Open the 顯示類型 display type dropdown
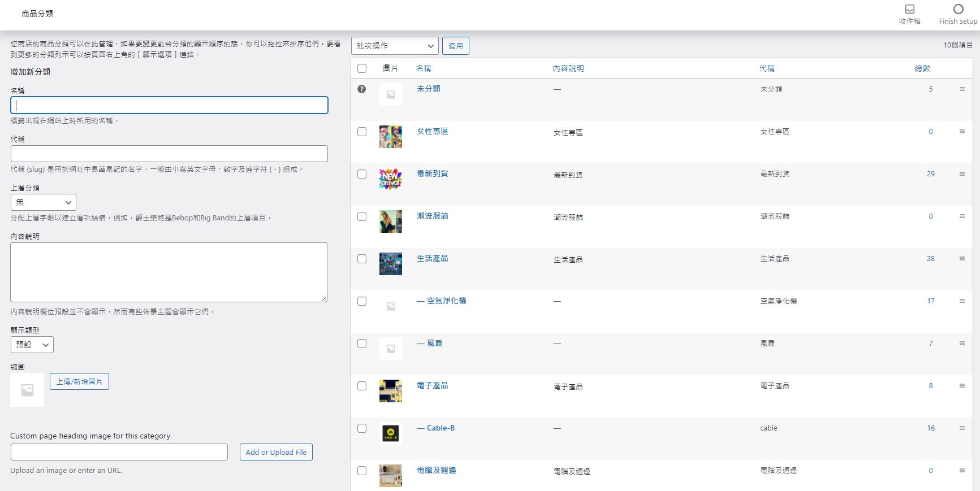 pos(32,345)
